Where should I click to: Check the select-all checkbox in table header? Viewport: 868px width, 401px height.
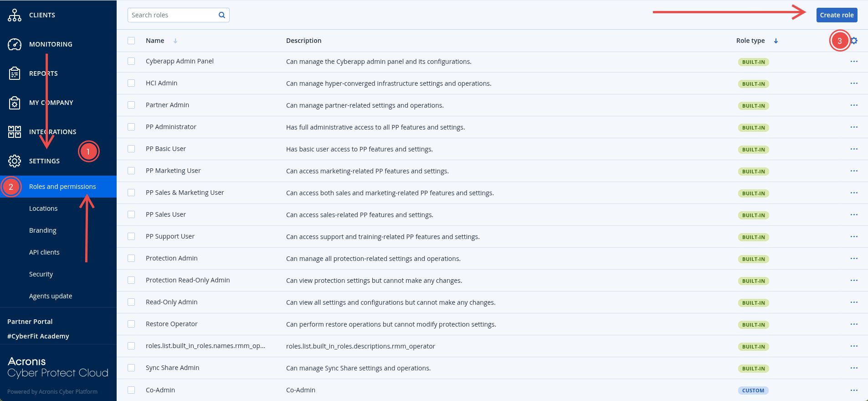click(131, 40)
